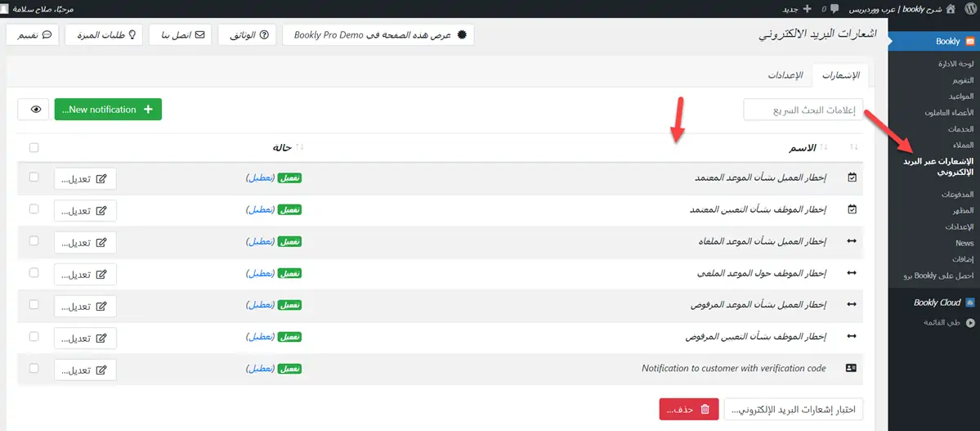This screenshot has height=431, width=980.
Task: Open الأعضاء العاملون staff members page
Action: [950, 113]
